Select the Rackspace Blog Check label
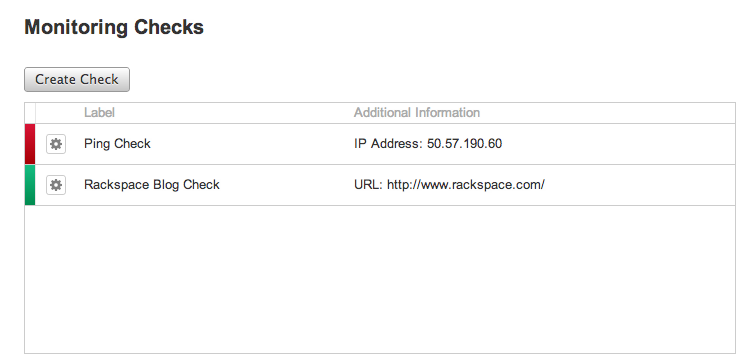The height and width of the screenshot is (364, 750). [152, 185]
